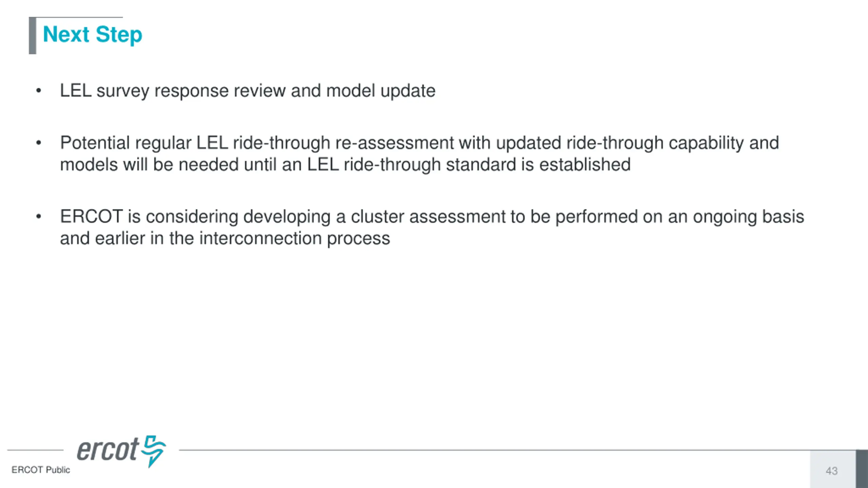Click the gray vertical bar beside the title
Viewport: 868px width, 488px height.
tap(33, 36)
